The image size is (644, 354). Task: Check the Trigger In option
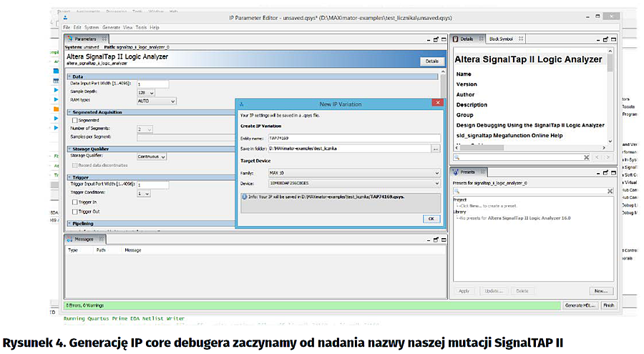click(x=75, y=202)
